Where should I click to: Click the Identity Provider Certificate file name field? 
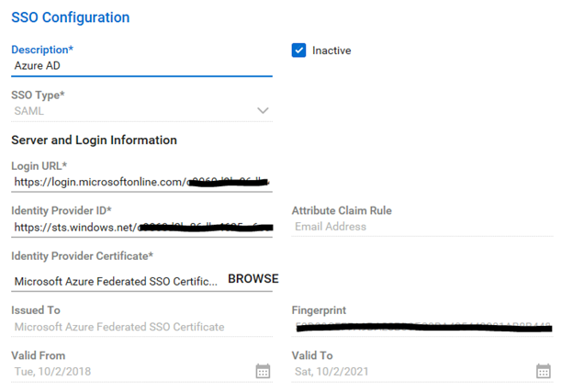pos(117,281)
